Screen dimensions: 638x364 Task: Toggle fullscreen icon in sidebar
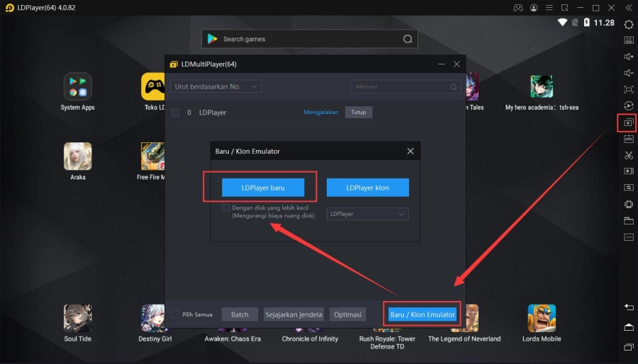pos(629,89)
